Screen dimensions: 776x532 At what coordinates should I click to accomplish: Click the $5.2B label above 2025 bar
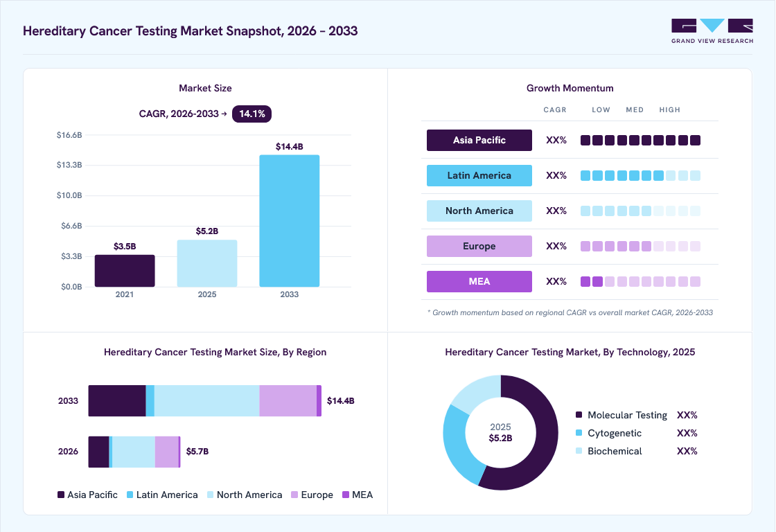click(207, 231)
